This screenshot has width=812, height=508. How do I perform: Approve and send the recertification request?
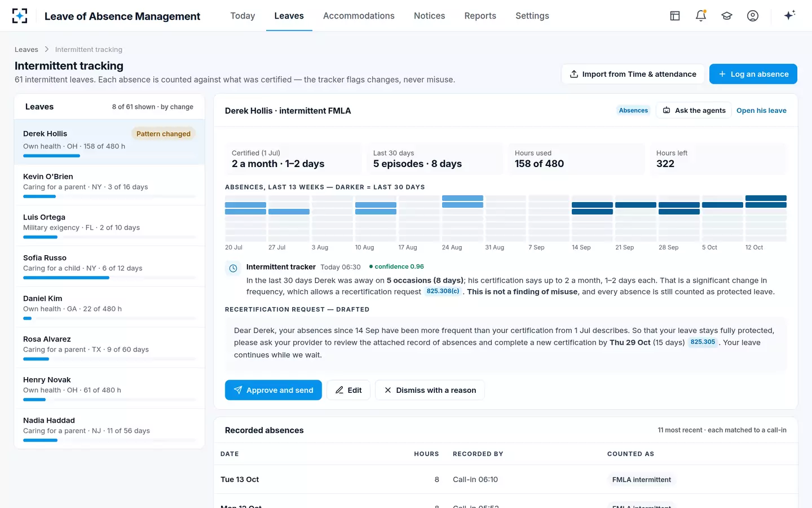(273, 390)
